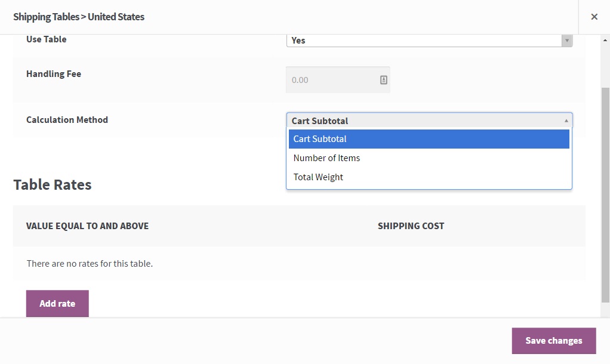The image size is (610, 364).
Task: Click the Add rate button
Action: point(57,304)
